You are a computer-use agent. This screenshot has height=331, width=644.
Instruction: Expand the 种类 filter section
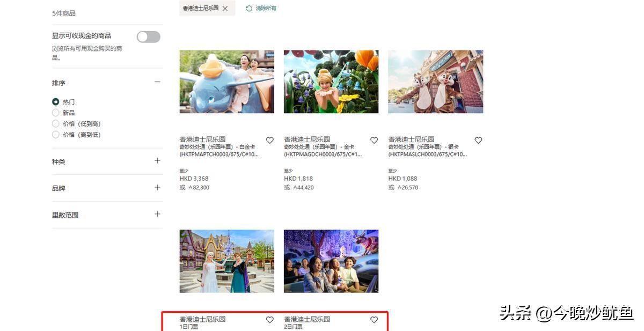(x=157, y=161)
